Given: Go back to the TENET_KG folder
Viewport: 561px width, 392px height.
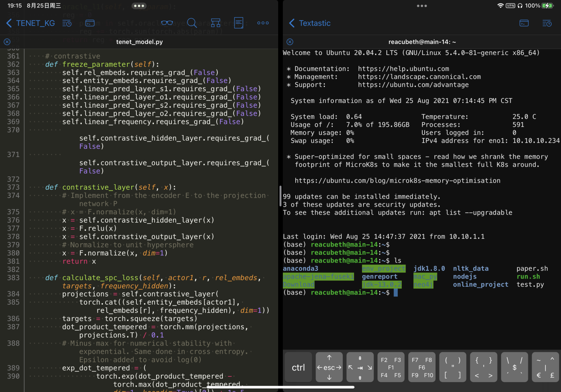Looking at the screenshot, I should pyautogui.click(x=30, y=23).
